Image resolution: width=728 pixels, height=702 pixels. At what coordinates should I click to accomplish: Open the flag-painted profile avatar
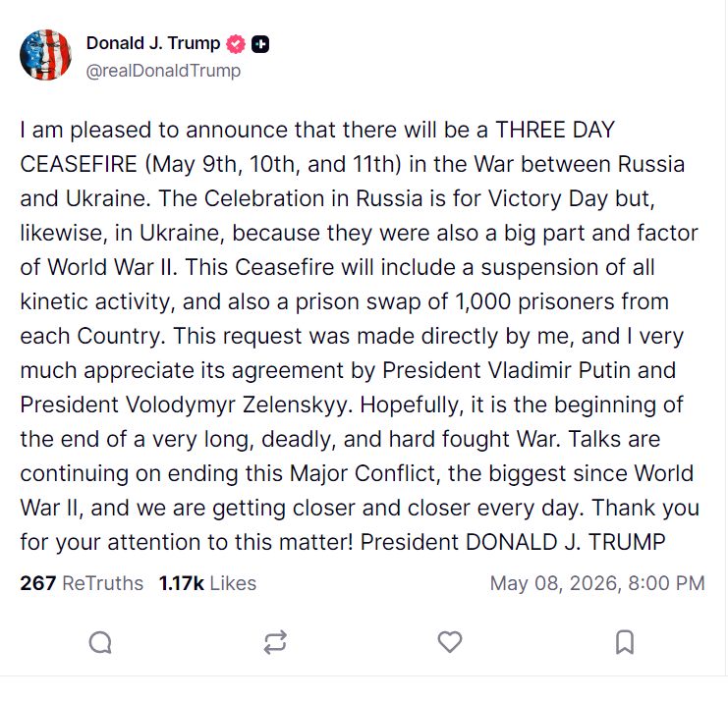pyautogui.click(x=45, y=55)
